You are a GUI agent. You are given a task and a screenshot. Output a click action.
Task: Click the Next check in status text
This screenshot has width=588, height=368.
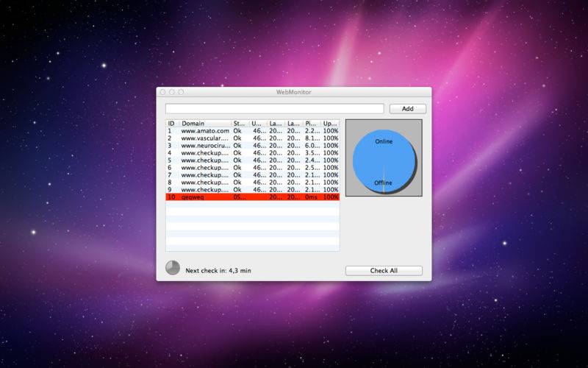pos(218,270)
